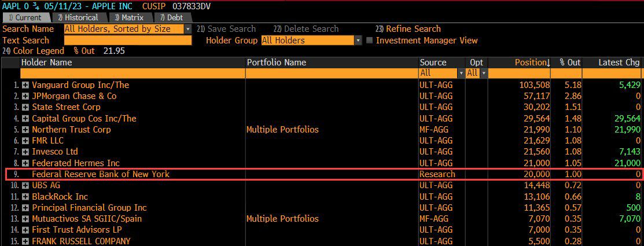Click Principal Financial Latest Chg 500

634,208
